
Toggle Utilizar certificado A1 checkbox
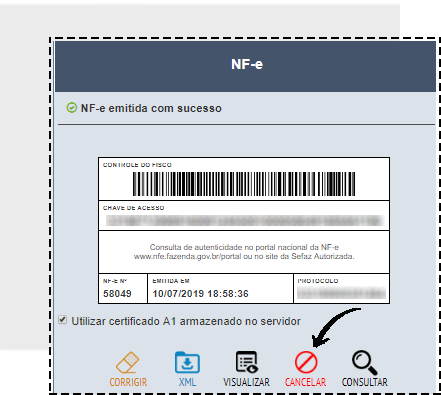coord(62,320)
